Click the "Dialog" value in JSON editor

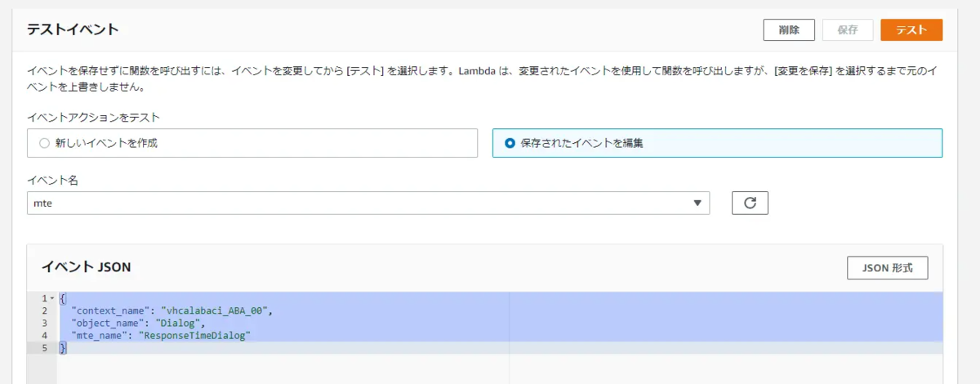[175, 324]
